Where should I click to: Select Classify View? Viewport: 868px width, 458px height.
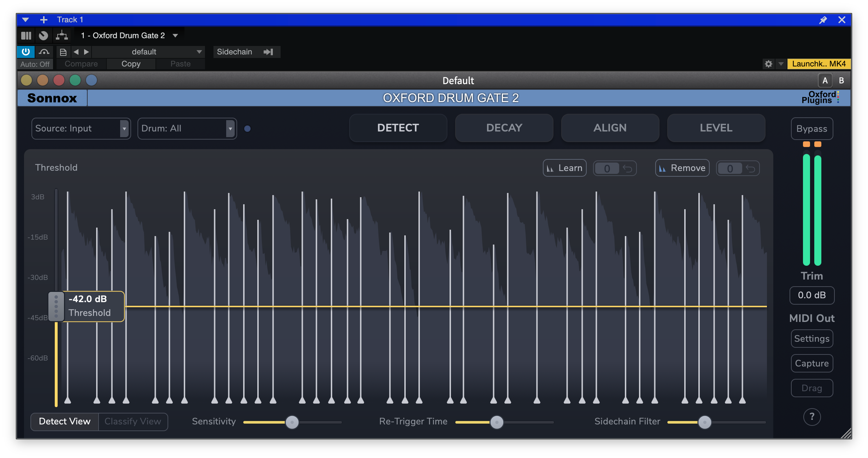coord(133,422)
